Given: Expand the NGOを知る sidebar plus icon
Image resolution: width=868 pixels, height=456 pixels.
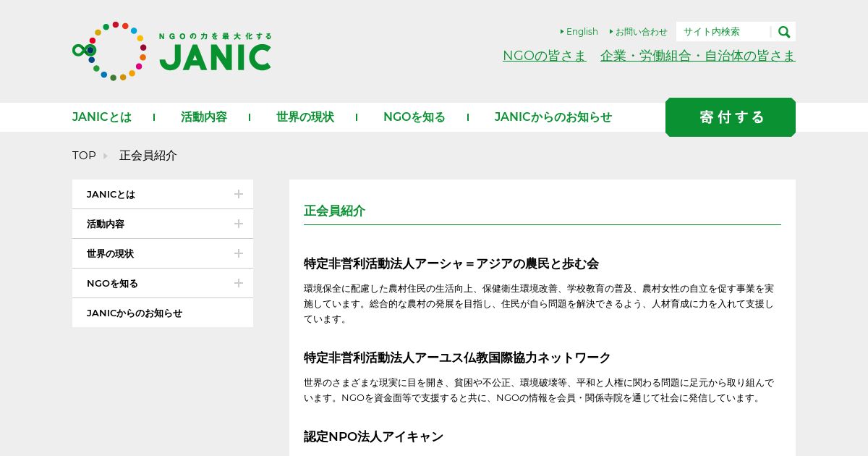Looking at the screenshot, I should tap(239, 283).
